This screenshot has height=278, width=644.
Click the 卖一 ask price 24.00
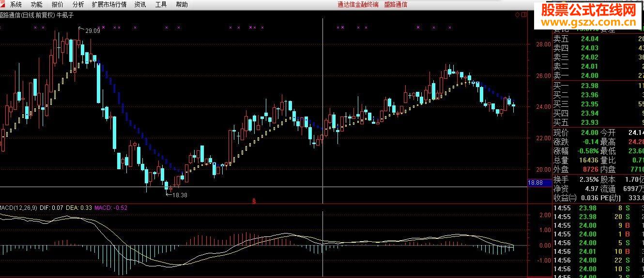(x=590, y=75)
